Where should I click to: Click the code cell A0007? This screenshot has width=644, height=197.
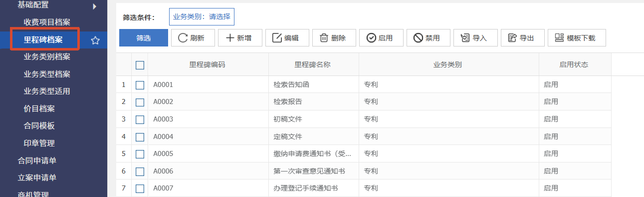[208, 188]
